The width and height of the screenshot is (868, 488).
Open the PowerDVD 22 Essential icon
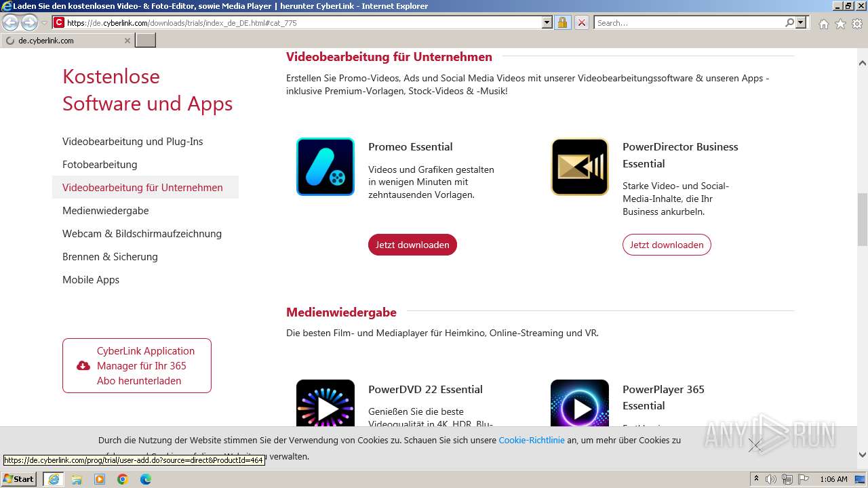tap(325, 403)
